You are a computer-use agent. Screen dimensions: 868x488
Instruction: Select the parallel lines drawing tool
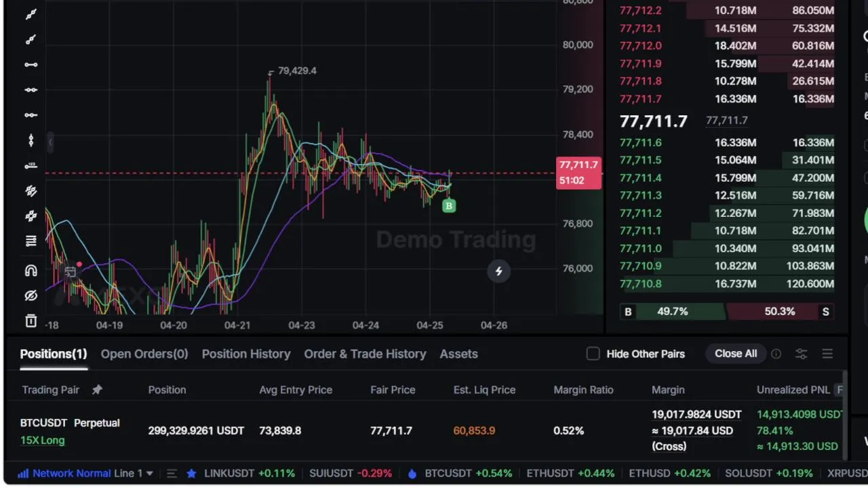[31, 191]
